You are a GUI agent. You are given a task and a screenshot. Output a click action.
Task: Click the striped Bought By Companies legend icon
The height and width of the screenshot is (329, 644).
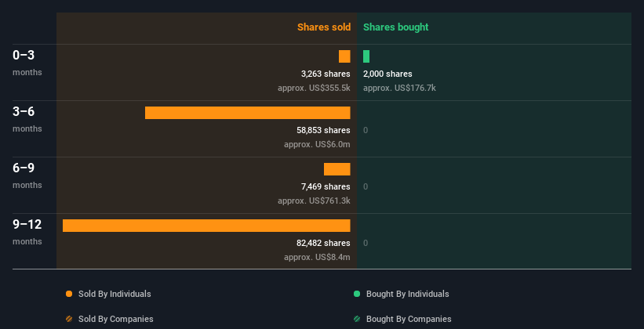pyautogui.click(x=357, y=319)
